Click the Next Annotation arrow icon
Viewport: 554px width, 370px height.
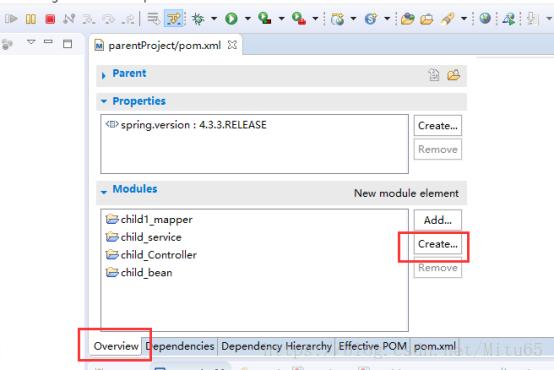532,18
